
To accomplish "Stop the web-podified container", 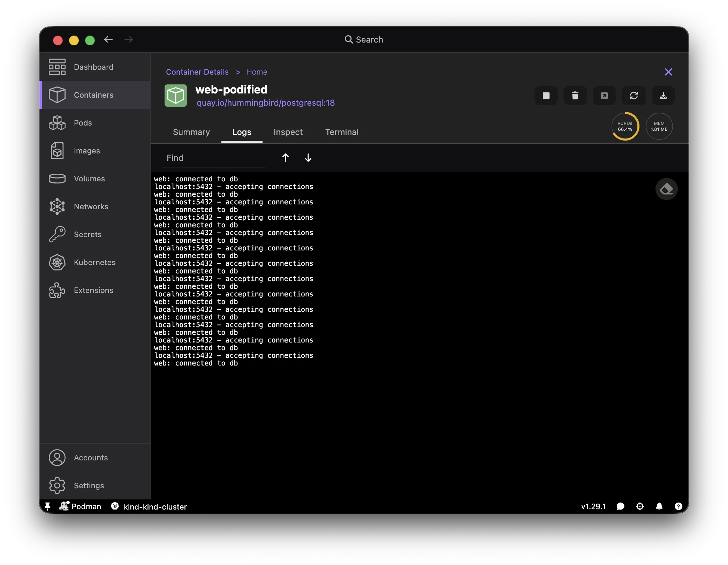I will 546,96.
